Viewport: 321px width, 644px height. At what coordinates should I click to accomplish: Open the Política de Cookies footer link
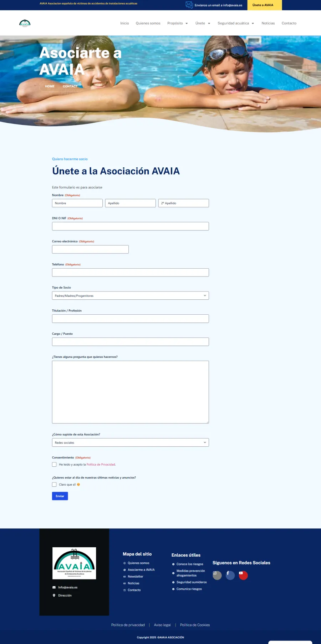195,625
